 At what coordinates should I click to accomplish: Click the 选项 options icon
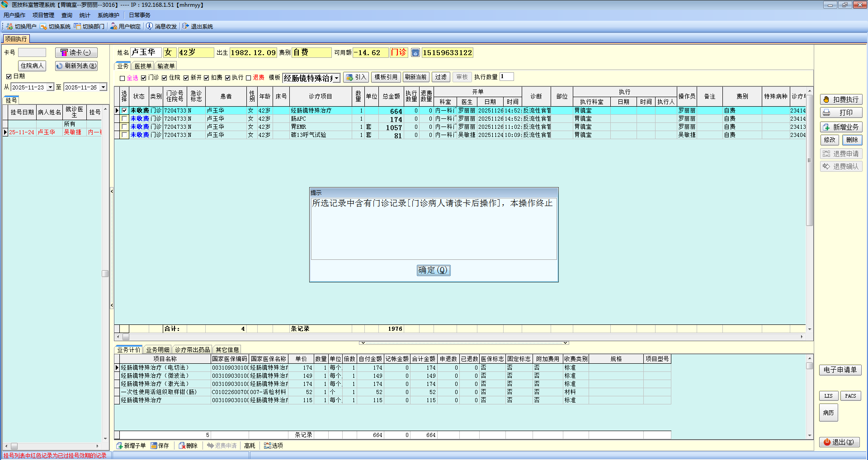pyautogui.click(x=268, y=446)
